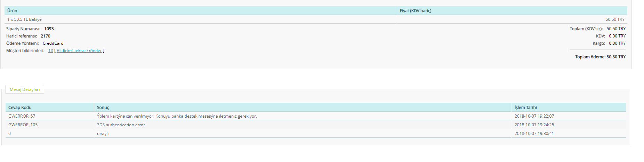Select the GWERROR_105 response code cell

click(x=50, y=125)
